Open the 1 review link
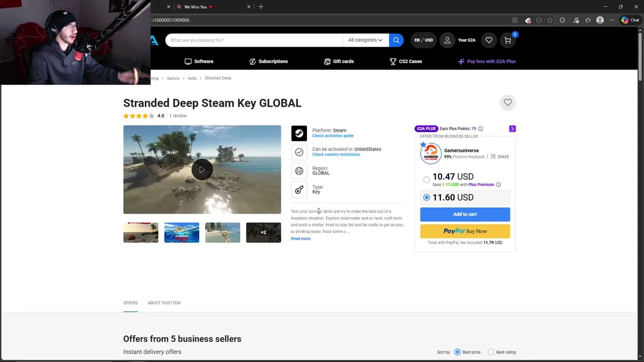644x362 pixels. (x=178, y=116)
